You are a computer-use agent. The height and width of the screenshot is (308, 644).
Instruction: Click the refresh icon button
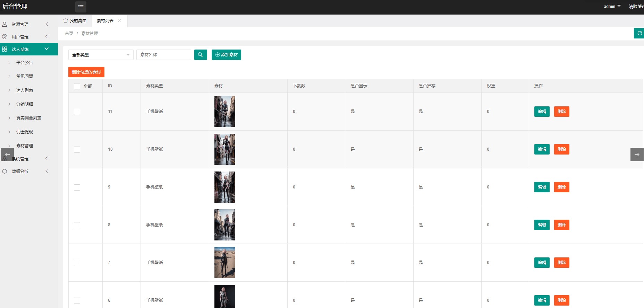(639, 33)
